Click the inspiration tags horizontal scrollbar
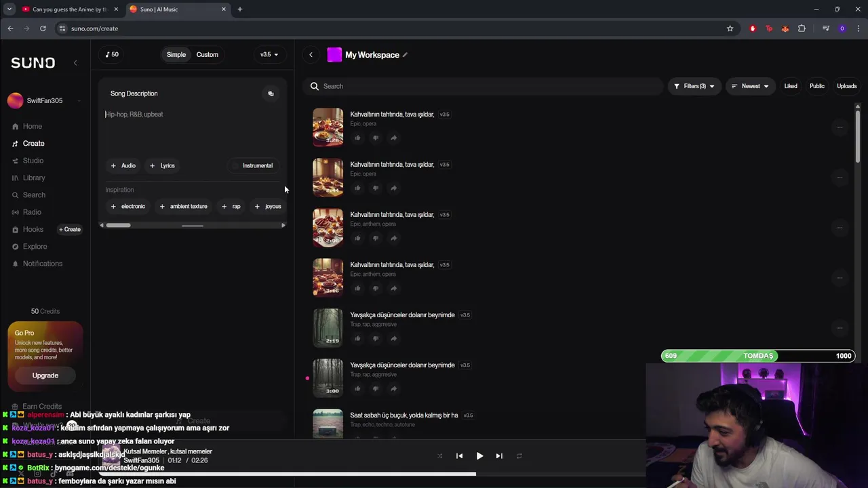Image resolution: width=868 pixels, height=488 pixels. coord(118,225)
